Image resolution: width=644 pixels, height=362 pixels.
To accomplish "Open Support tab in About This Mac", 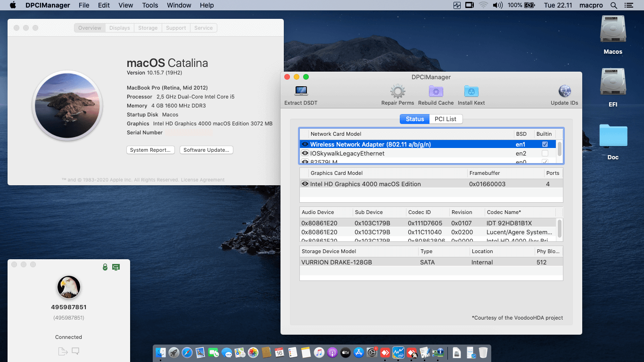I will click(176, 28).
